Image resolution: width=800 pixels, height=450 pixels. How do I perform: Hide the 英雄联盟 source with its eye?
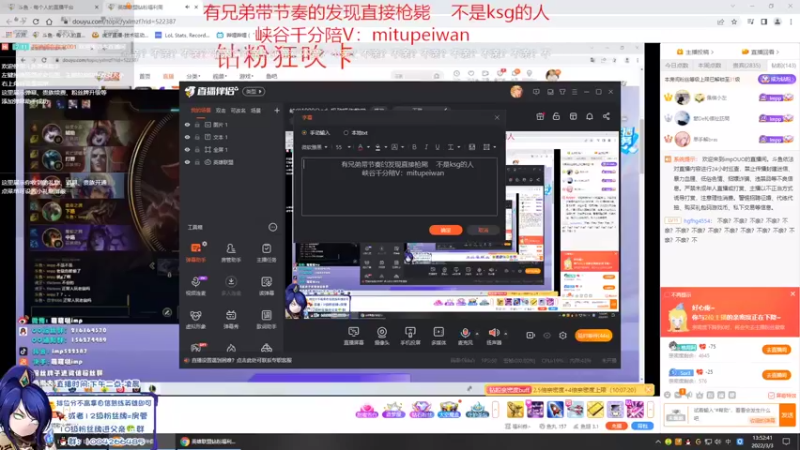click(187, 162)
